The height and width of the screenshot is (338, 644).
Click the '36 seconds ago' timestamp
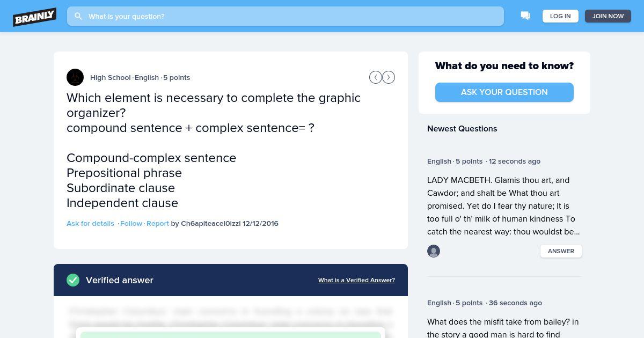515,303
